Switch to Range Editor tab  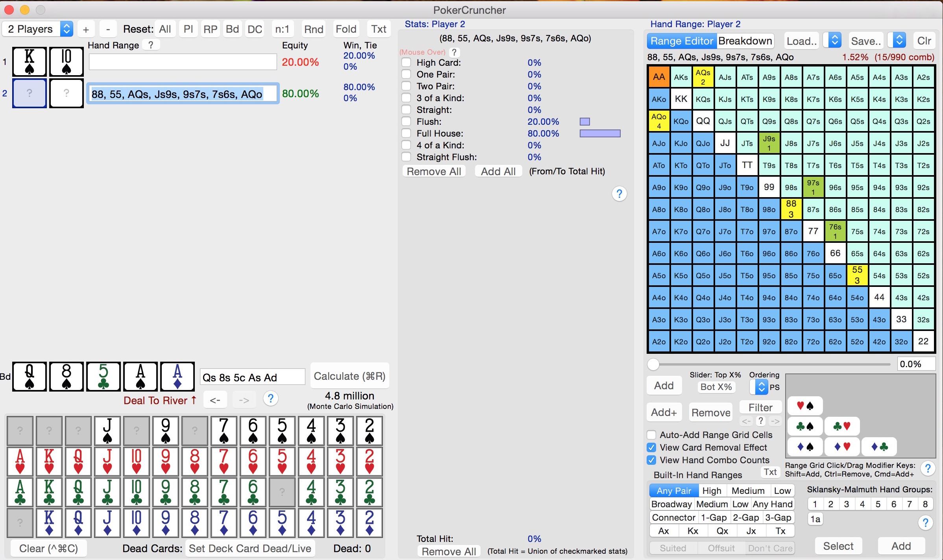tap(682, 41)
